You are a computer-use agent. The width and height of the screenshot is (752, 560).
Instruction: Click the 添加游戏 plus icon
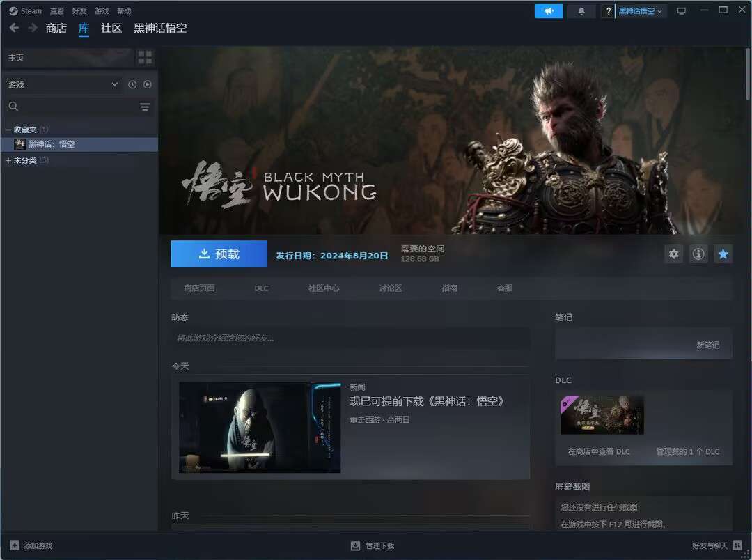tap(15, 545)
